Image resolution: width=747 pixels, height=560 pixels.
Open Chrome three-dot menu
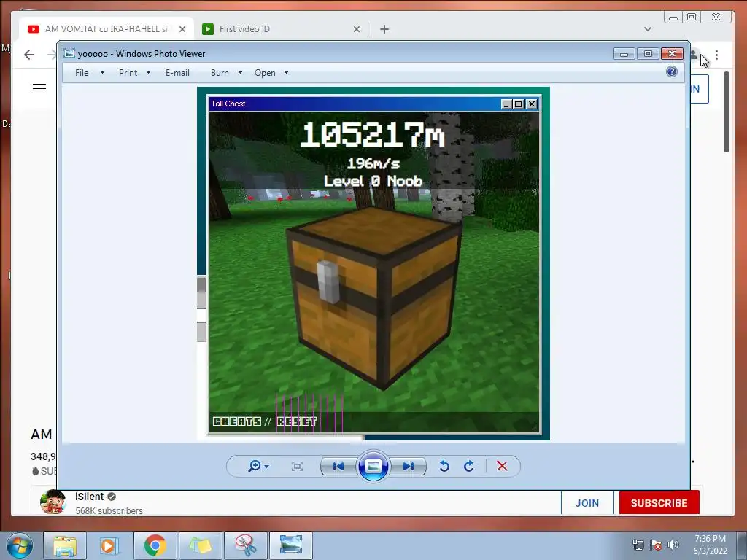[716, 55]
